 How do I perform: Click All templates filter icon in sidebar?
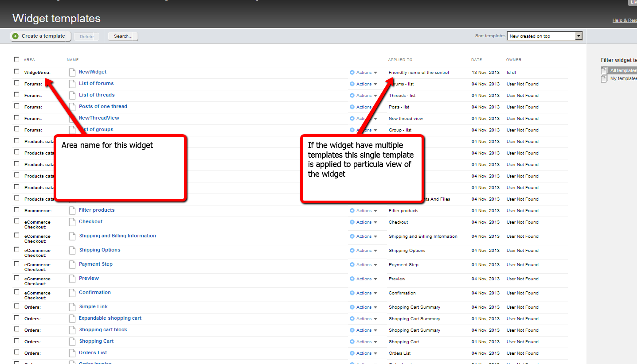coord(604,70)
